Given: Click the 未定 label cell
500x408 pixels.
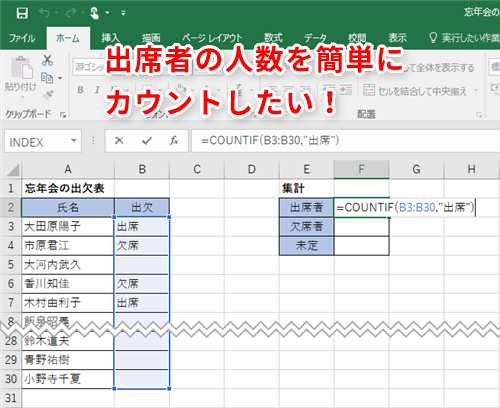Looking at the screenshot, I should (x=307, y=246).
